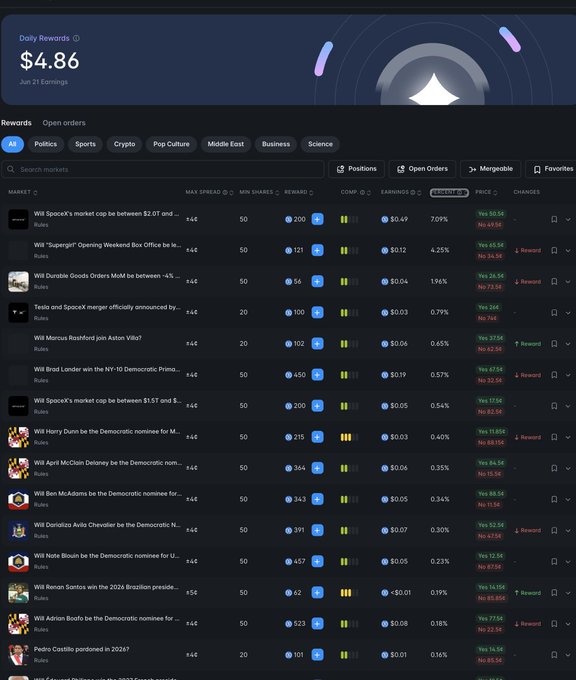This screenshot has width=576, height=680.
Task: Bookmark the Ben McAdams market
Action: tap(554, 499)
